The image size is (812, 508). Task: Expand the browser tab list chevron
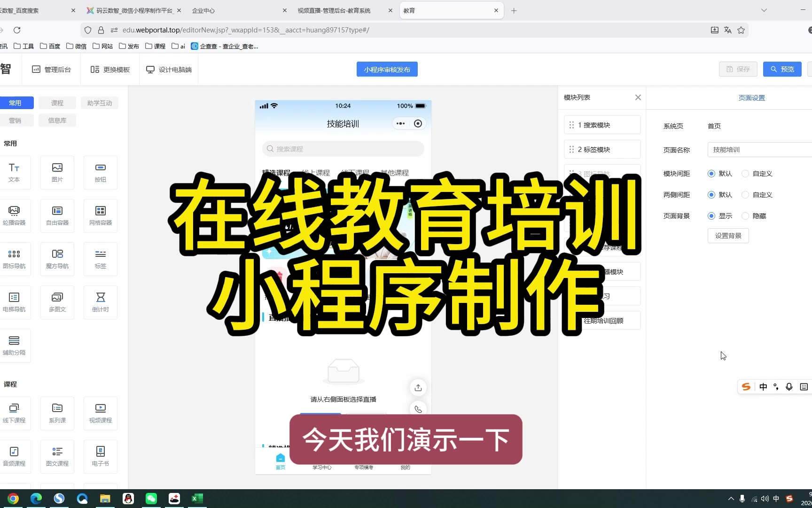(764, 10)
